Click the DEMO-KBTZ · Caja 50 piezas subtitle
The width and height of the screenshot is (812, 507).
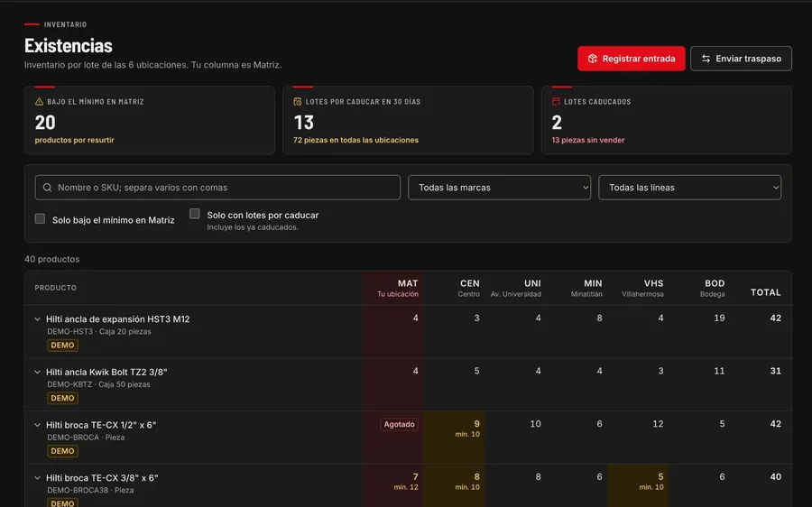pyautogui.click(x=98, y=384)
